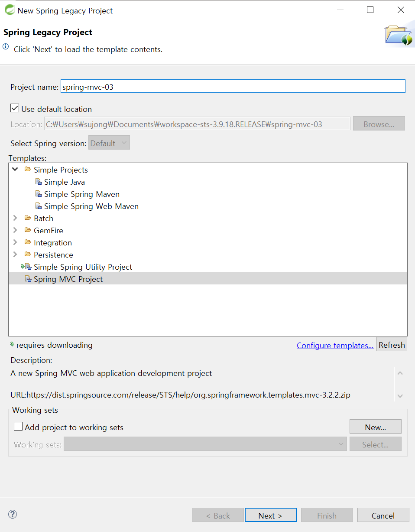Select the Simple Projects category row

click(x=61, y=170)
